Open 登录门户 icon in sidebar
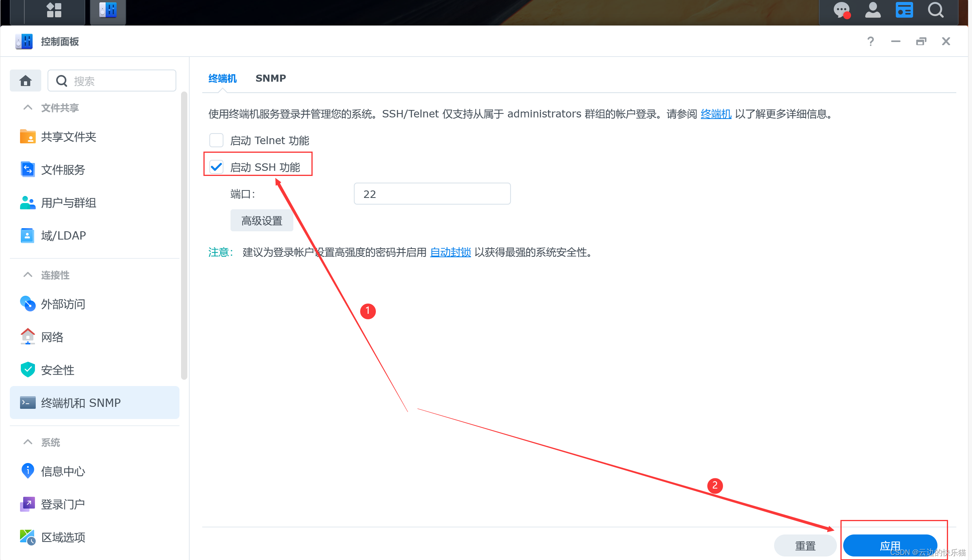This screenshot has height=560, width=972. click(27, 504)
